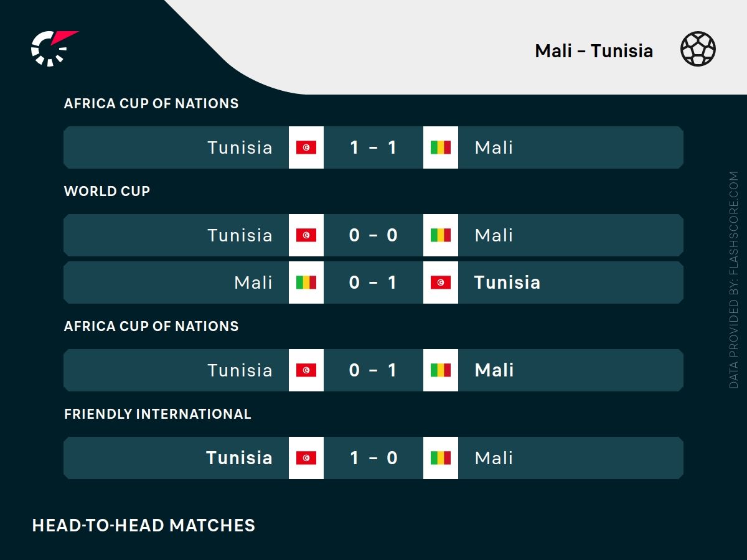Screen dimensions: 747x560
Task: Click Mali's flag in the World Cup match Tunisia won
Action: click(306, 282)
